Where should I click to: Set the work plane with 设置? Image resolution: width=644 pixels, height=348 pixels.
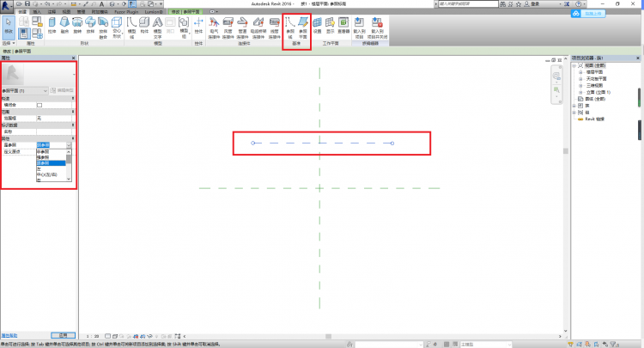[317, 26]
